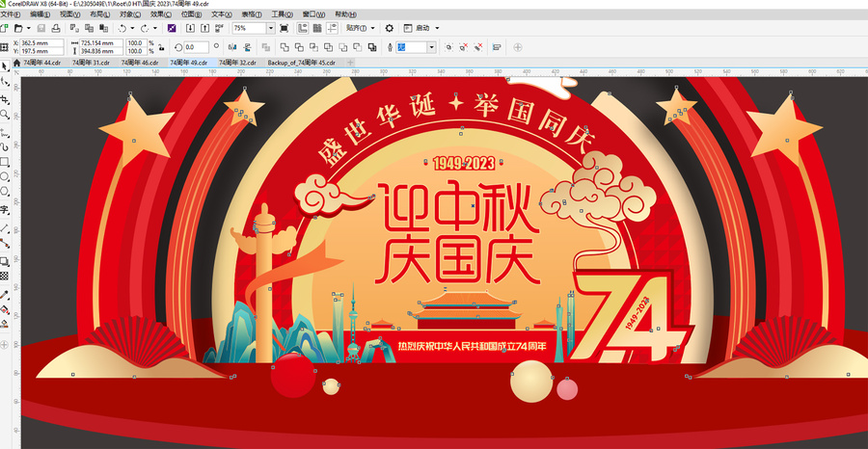Viewport: 868px width, 449px height.
Task: Select the Artistic Media tool
Action: coord(5,146)
